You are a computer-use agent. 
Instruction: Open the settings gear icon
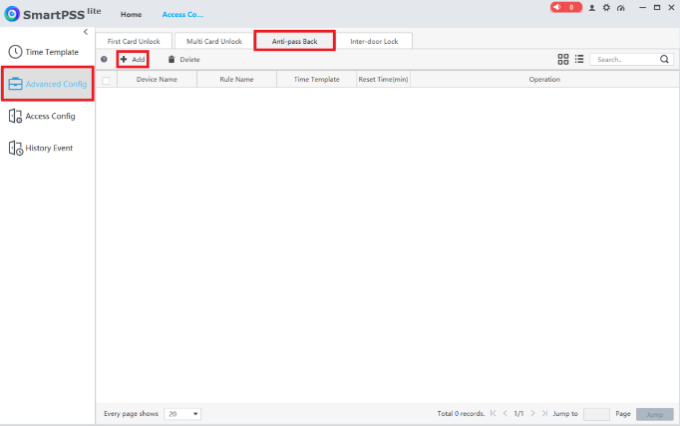(606, 8)
